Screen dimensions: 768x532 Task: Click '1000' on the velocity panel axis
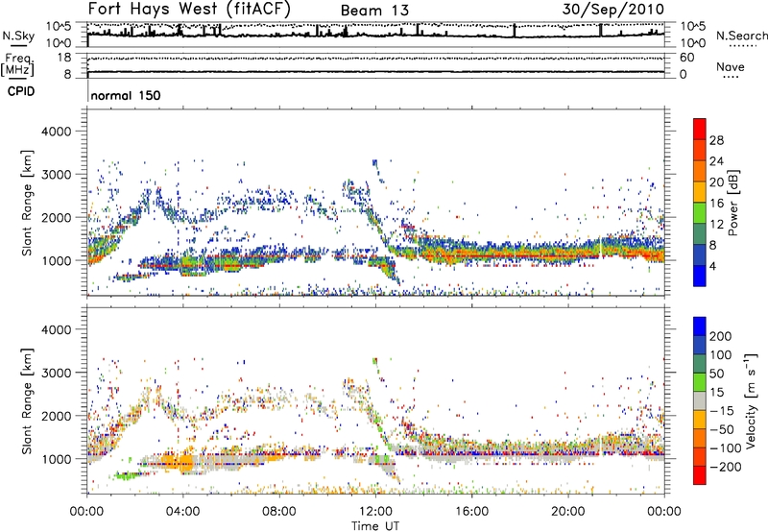click(56, 459)
